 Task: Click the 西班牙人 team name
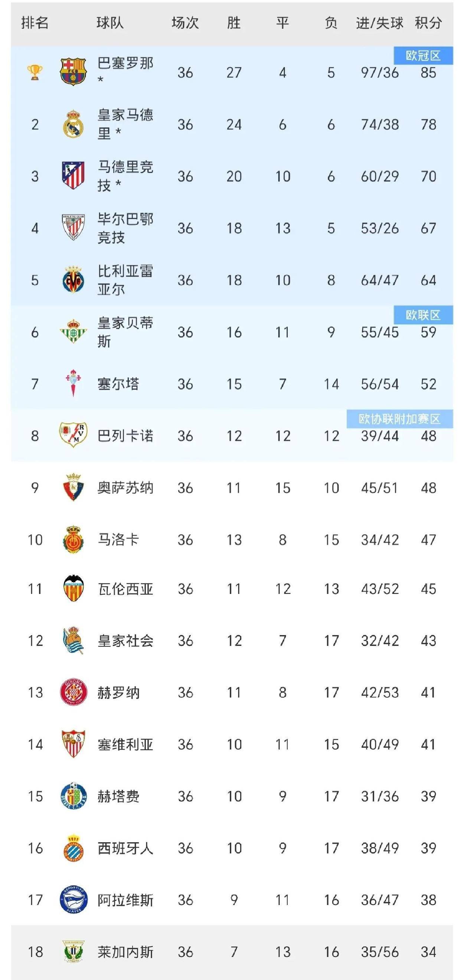[x=125, y=848]
